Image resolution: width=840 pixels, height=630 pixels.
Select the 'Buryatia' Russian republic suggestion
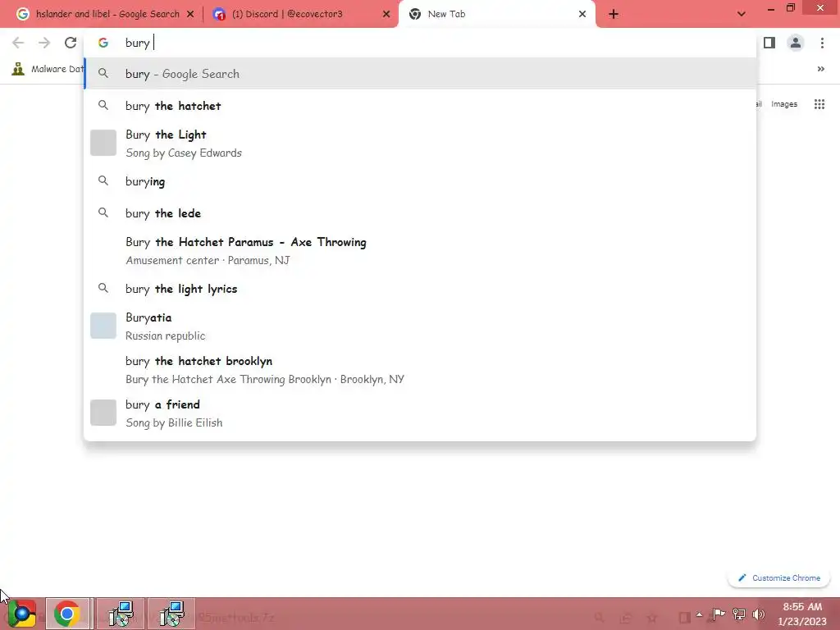(x=420, y=326)
